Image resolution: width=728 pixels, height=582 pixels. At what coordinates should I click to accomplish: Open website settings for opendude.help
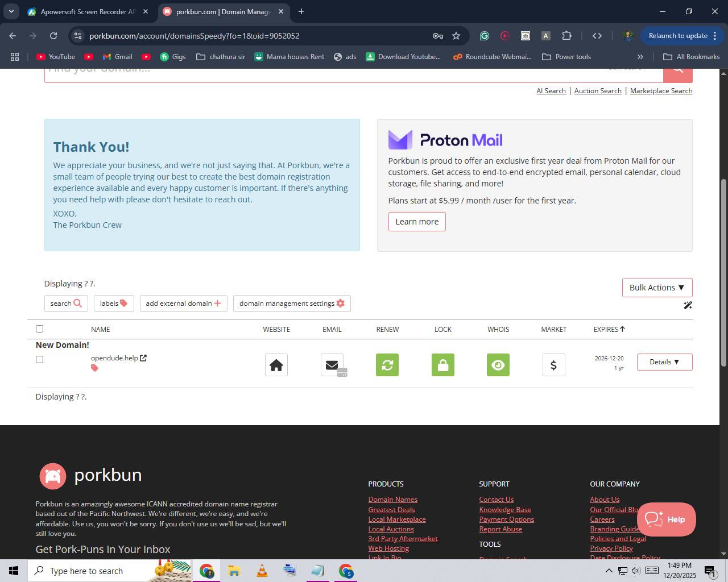(276, 365)
